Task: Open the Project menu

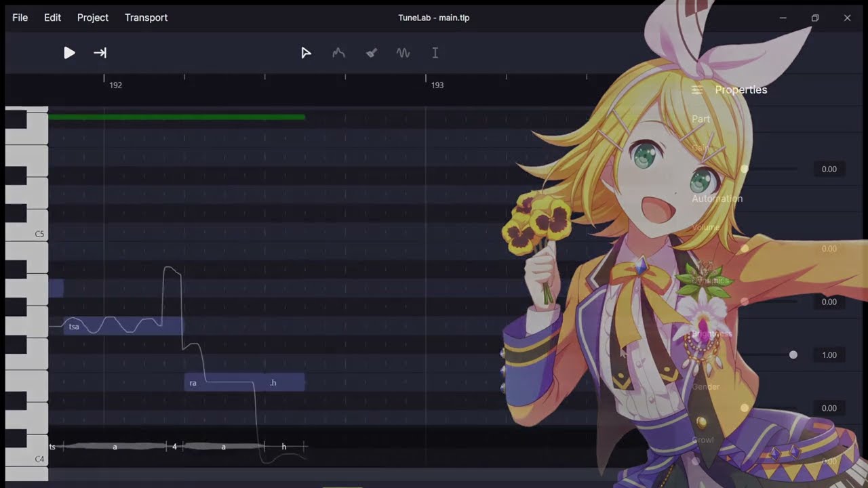Action: (93, 18)
